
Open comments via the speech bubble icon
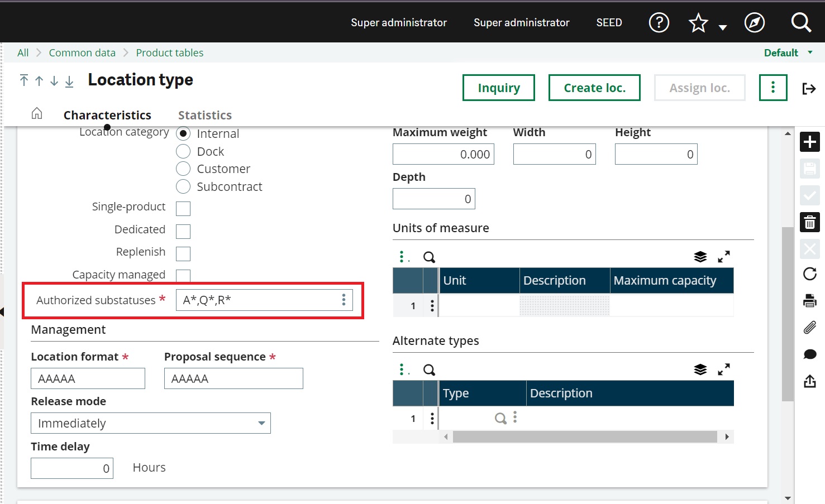[x=809, y=354]
